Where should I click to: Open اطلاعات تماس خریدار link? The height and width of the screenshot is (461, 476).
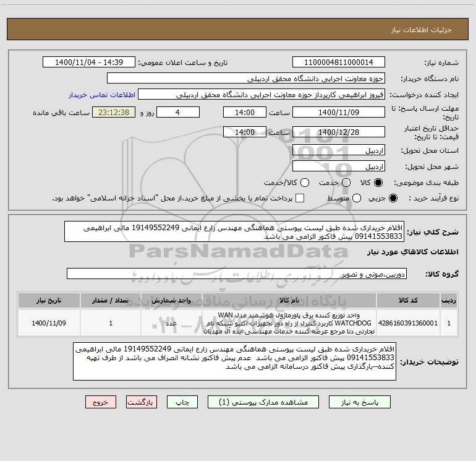point(102,95)
